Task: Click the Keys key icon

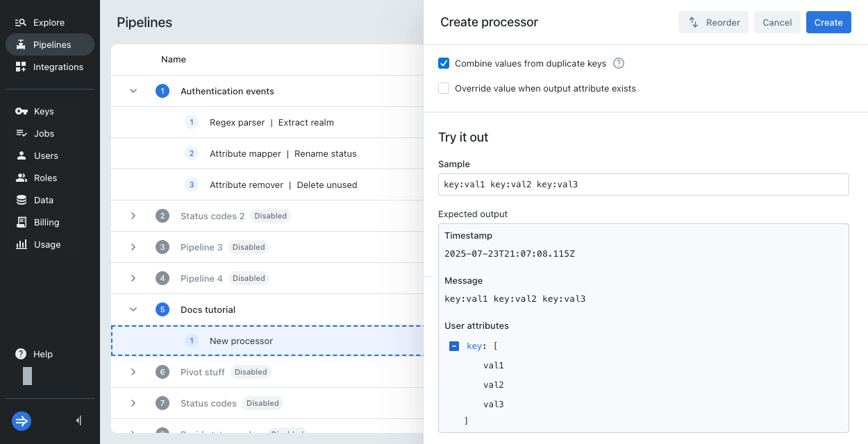Action: coord(21,112)
